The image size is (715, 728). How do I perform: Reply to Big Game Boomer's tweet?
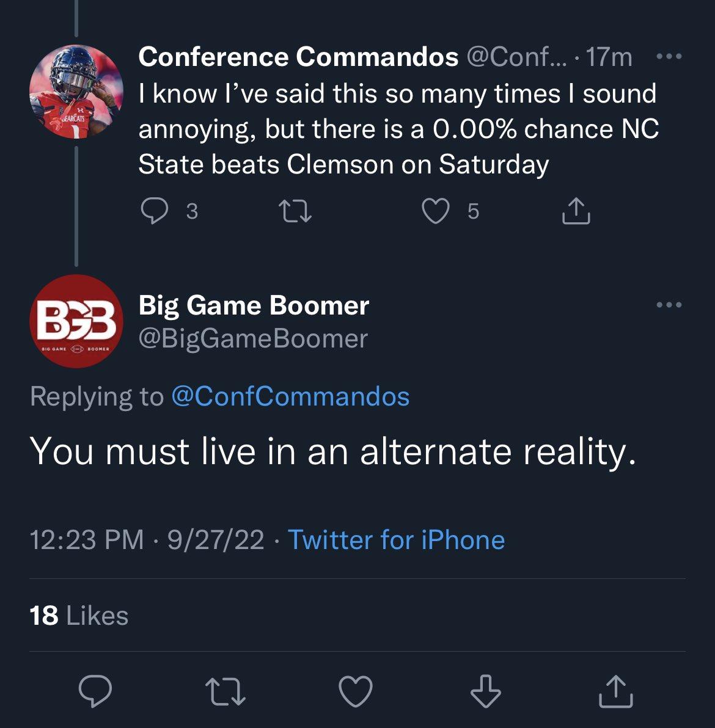click(95, 691)
